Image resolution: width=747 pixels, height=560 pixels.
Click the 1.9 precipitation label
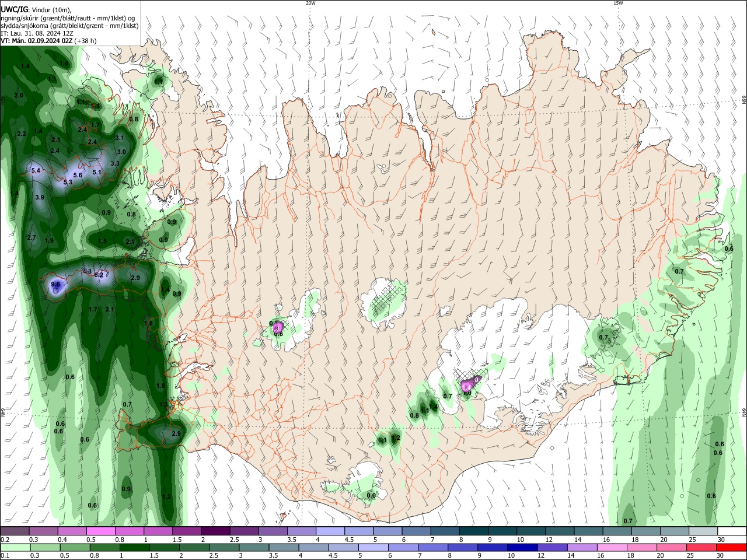click(49, 240)
